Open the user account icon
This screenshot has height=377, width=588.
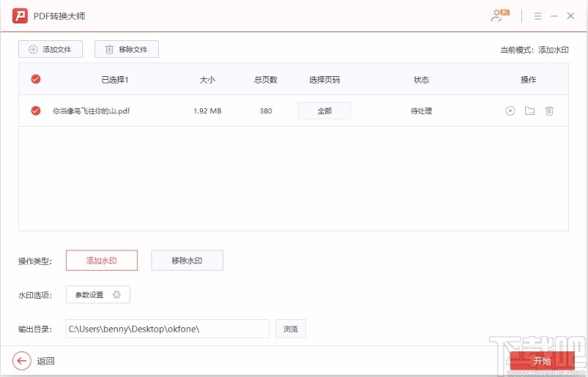(x=500, y=15)
